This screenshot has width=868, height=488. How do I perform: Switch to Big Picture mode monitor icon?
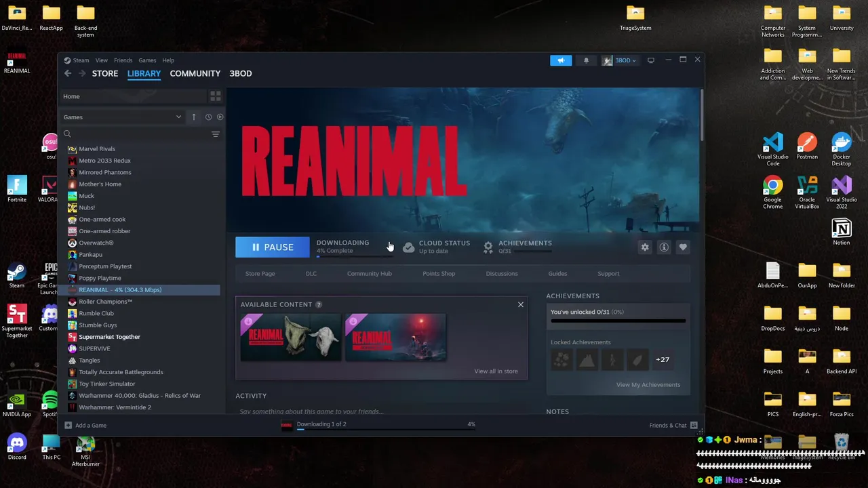coord(651,60)
